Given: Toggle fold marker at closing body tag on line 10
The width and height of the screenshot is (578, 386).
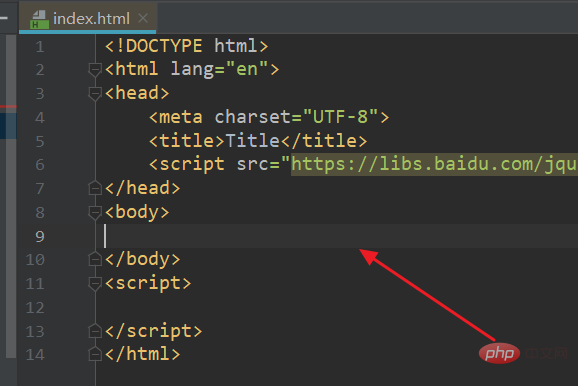Looking at the screenshot, I should 95,259.
